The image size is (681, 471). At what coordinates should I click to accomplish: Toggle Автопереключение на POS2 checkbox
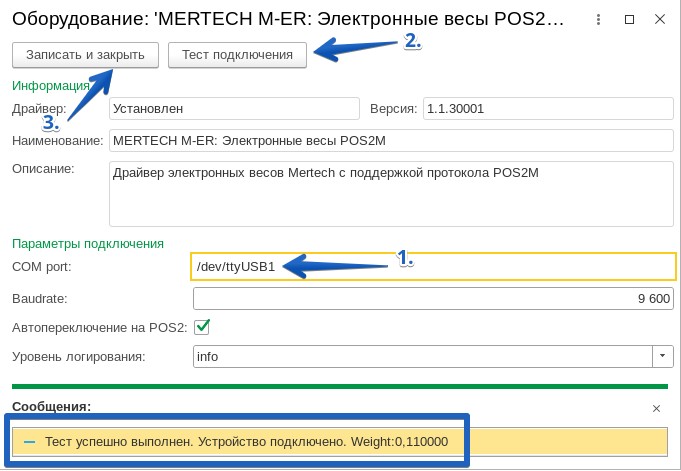pos(202,327)
